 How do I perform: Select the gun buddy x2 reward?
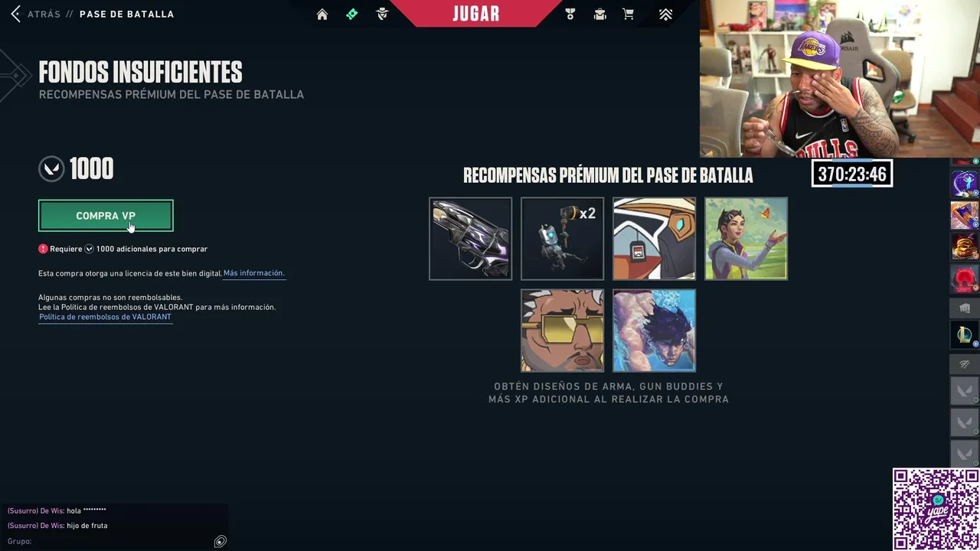tap(562, 239)
